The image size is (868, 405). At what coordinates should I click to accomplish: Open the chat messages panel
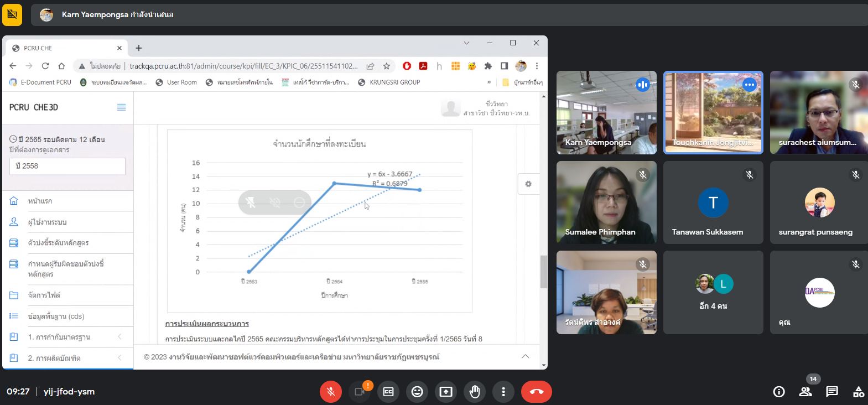[832, 392]
